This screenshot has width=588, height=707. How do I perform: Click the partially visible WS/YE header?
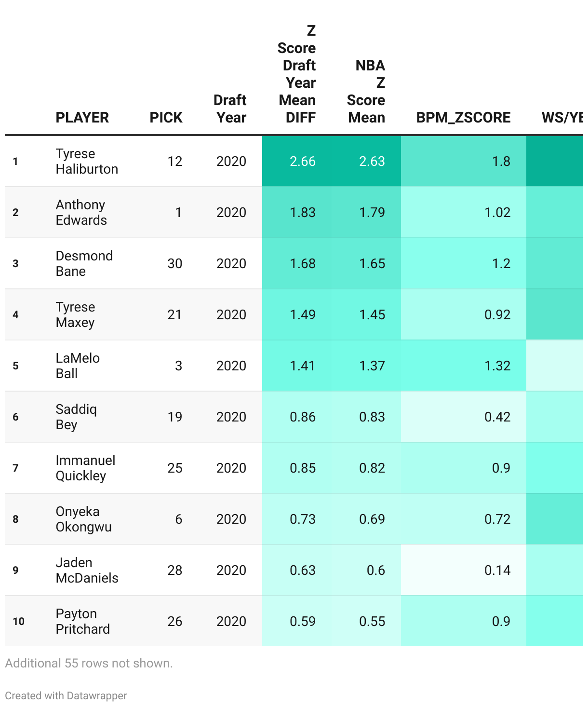point(562,117)
